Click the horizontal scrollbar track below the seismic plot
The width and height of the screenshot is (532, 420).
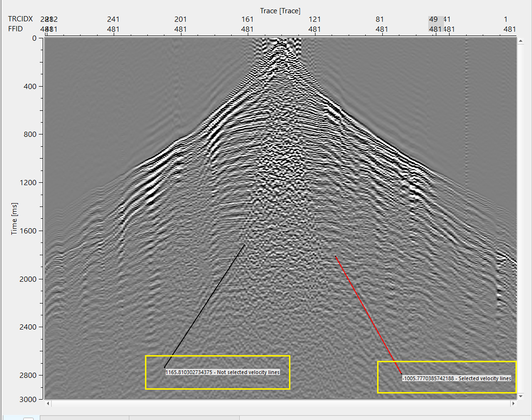point(280,404)
